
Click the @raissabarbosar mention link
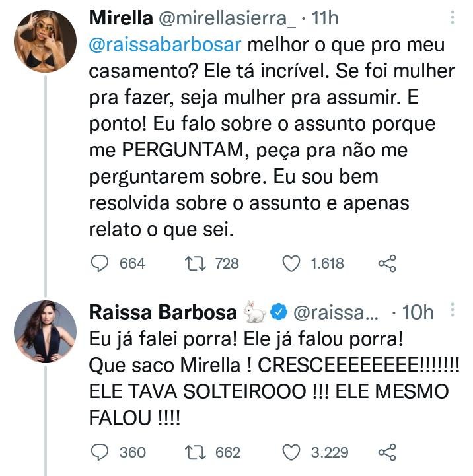pos(165,45)
